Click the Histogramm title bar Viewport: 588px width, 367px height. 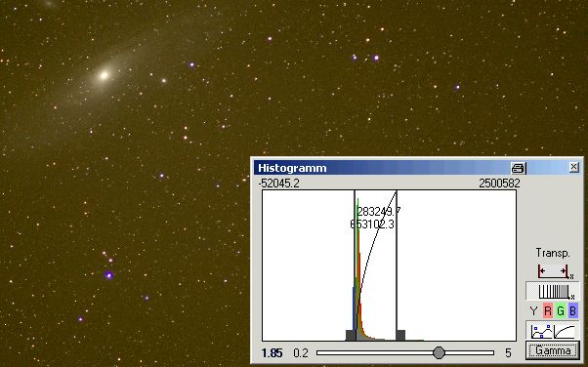click(382, 168)
